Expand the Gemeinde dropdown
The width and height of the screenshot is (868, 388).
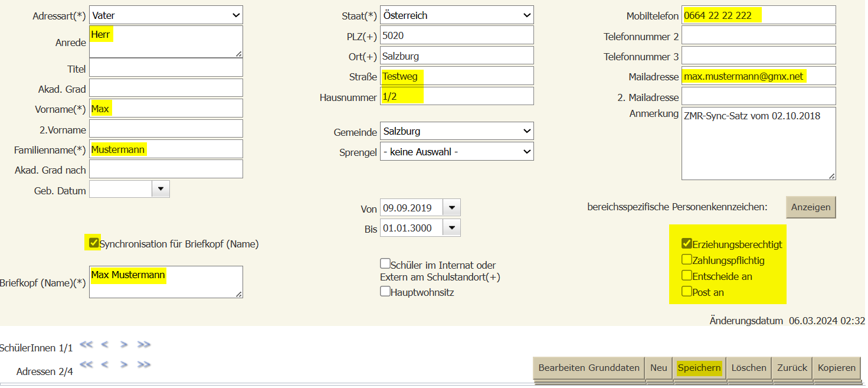coord(457,131)
